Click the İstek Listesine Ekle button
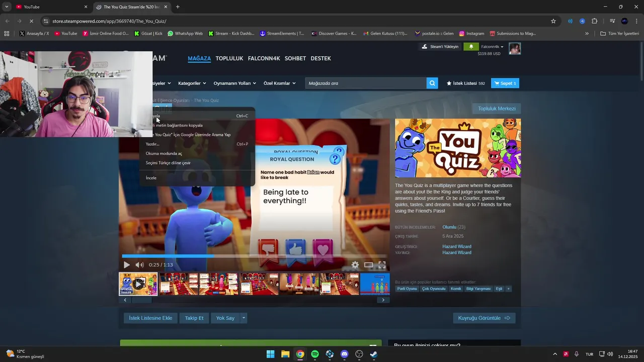The height and width of the screenshot is (362, 644). point(150,318)
